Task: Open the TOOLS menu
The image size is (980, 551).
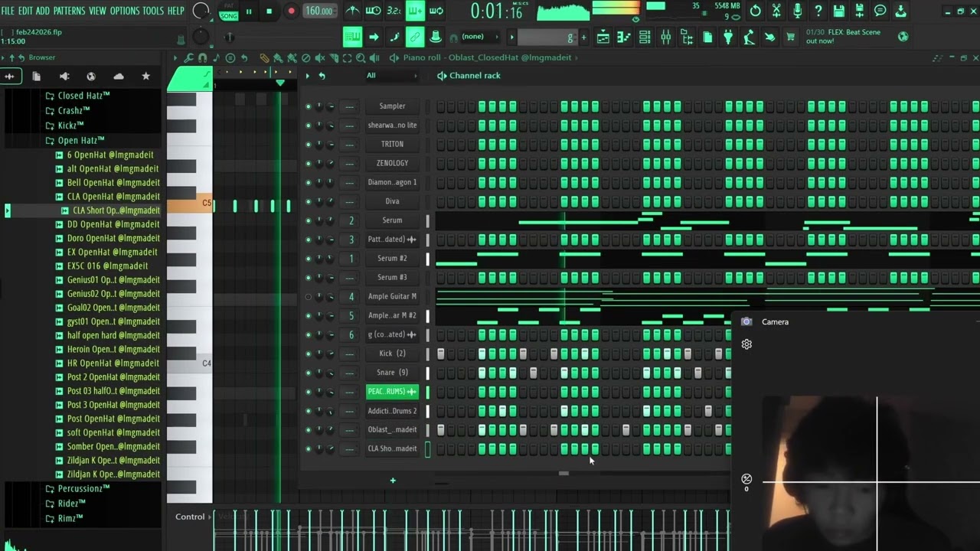Action: tap(153, 11)
